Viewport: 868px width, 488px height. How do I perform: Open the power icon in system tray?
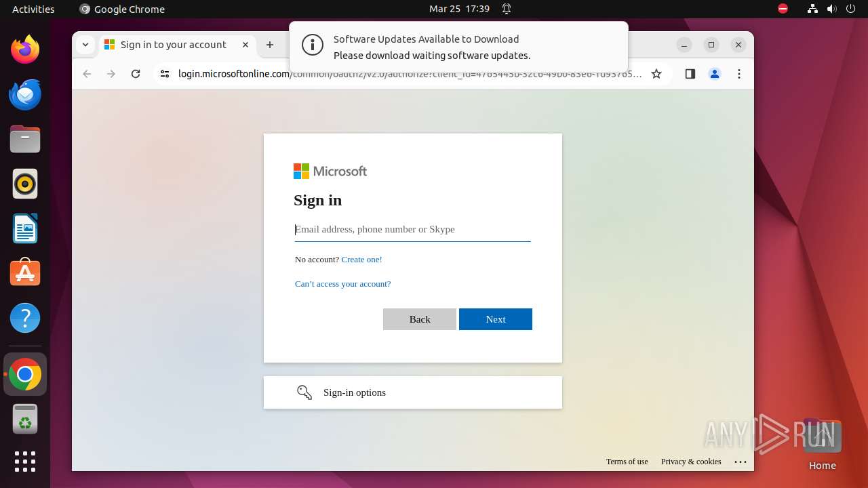(850, 9)
